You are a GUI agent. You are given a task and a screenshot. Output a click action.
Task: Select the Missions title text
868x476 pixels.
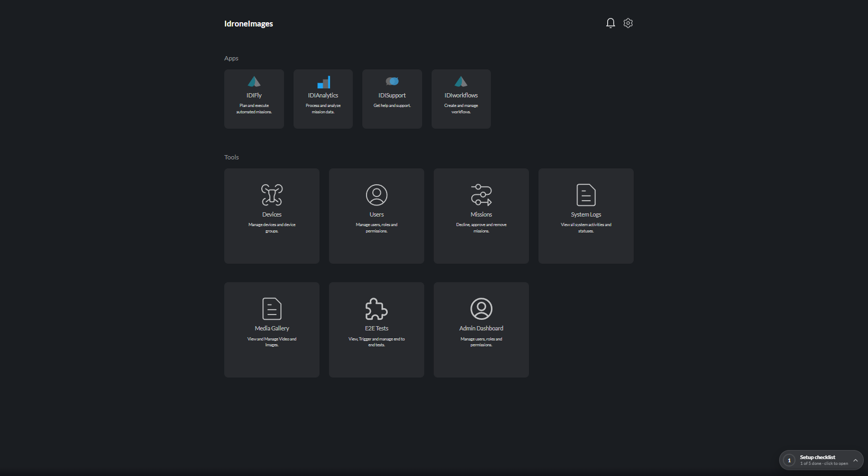[481, 214]
